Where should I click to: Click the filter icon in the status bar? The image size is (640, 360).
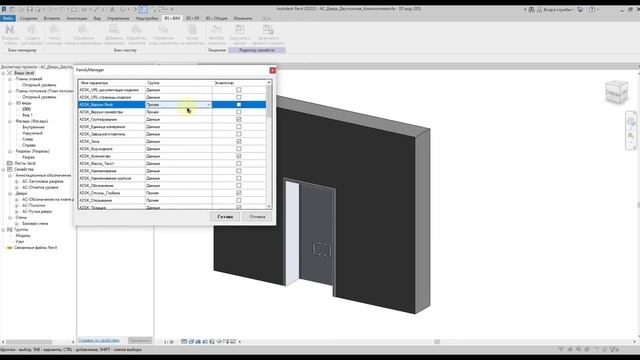(x=613, y=349)
